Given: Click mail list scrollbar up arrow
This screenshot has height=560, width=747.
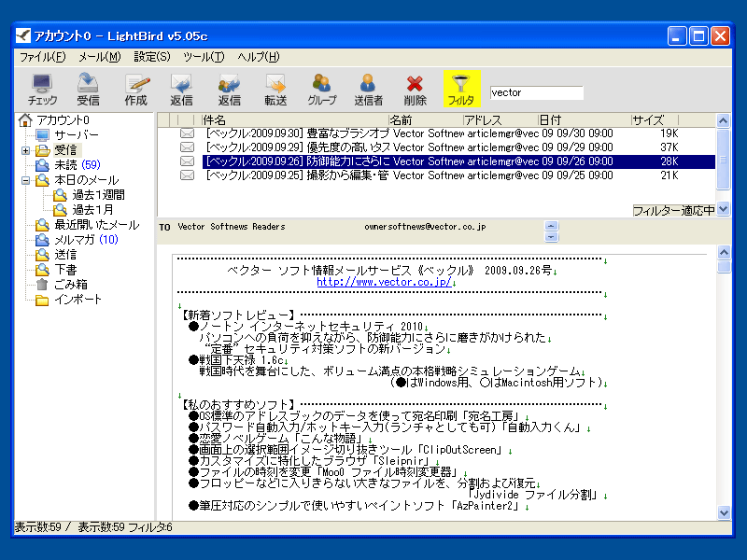Looking at the screenshot, I should pos(723,121).
